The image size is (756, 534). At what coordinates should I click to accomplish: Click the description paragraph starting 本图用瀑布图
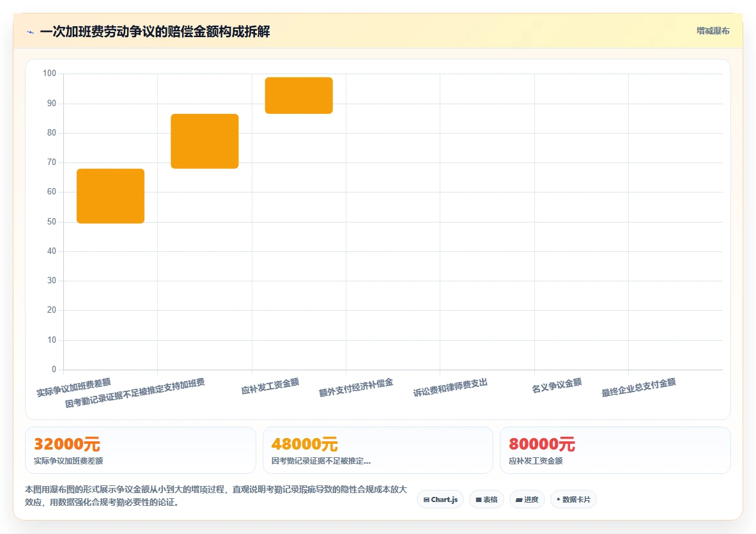tap(216, 496)
